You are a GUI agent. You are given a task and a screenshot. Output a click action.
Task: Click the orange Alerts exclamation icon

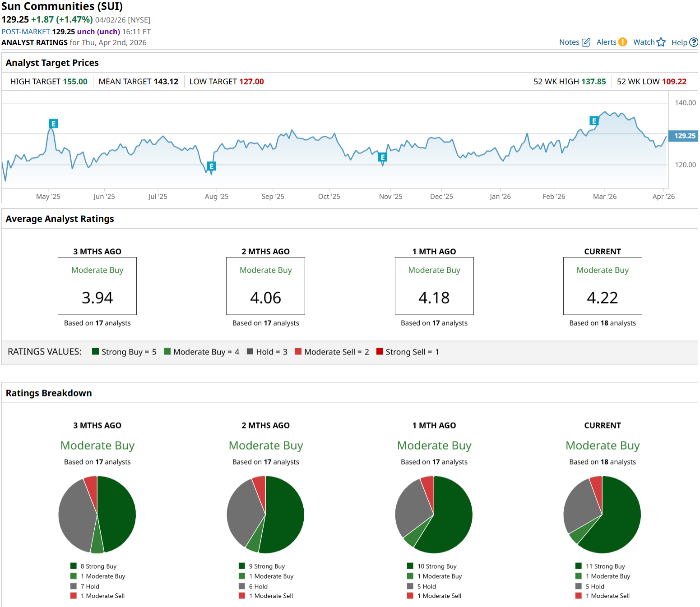(622, 42)
